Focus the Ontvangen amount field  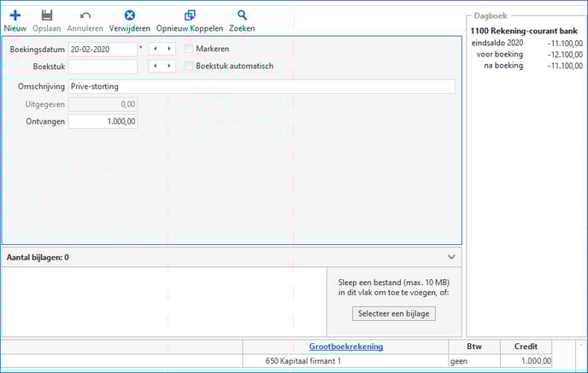click(x=103, y=122)
